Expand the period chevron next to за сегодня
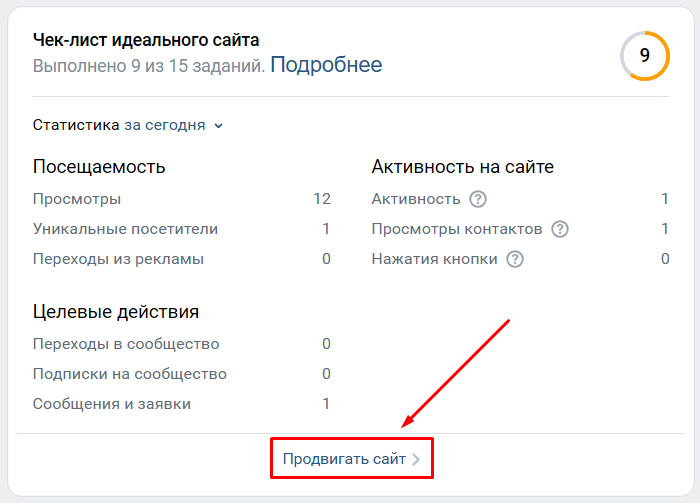The height and width of the screenshot is (503, 700). pyautogui.click(x=218, y=126)
